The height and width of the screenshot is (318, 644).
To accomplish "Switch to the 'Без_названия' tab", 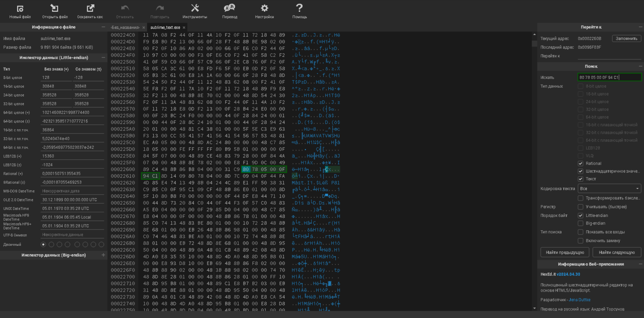I will [x=125, y=28].
